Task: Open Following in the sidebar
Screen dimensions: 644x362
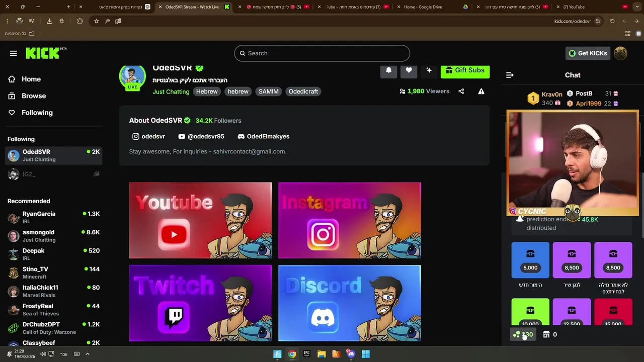Action: (x=30, y=113)
